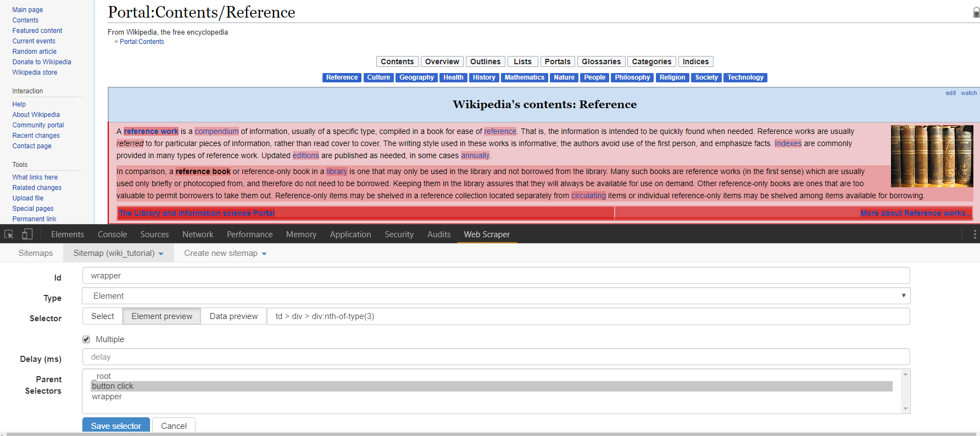Select the Culture topic button
The image size is (980, 436).
coord(378,77)
